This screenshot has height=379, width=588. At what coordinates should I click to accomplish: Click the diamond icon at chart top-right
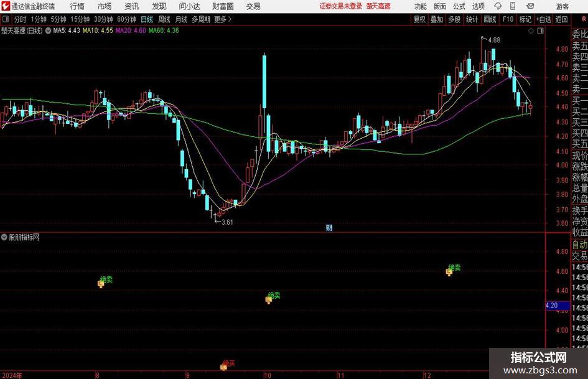[531, 31]
